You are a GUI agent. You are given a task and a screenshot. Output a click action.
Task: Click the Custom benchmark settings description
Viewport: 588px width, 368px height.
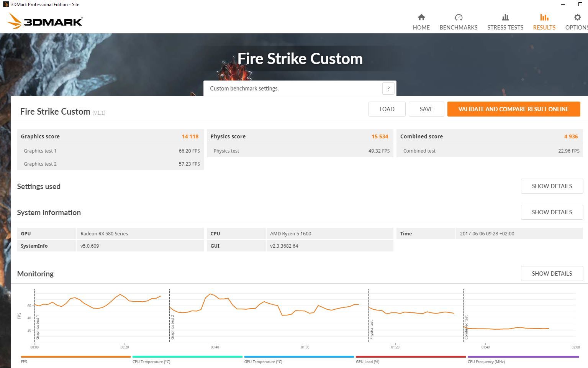pyautogui.click(x=244, y=89)
